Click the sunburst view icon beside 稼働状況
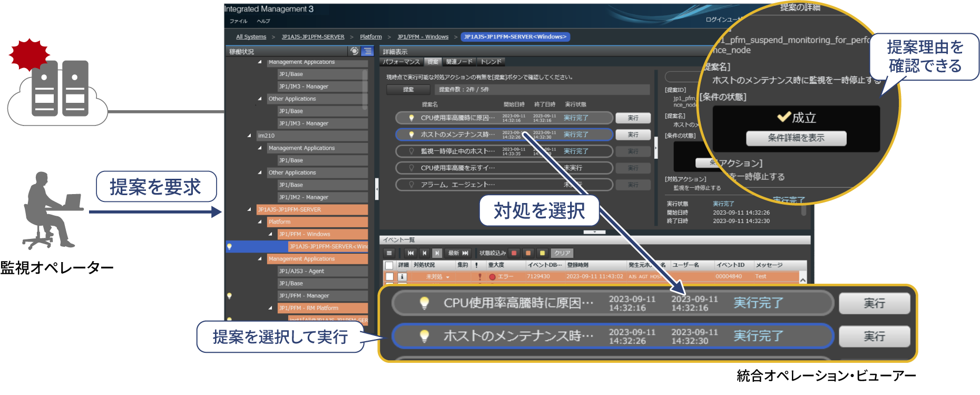The width and height of the screenshot is (980, 395). click(x=355, y=51)
